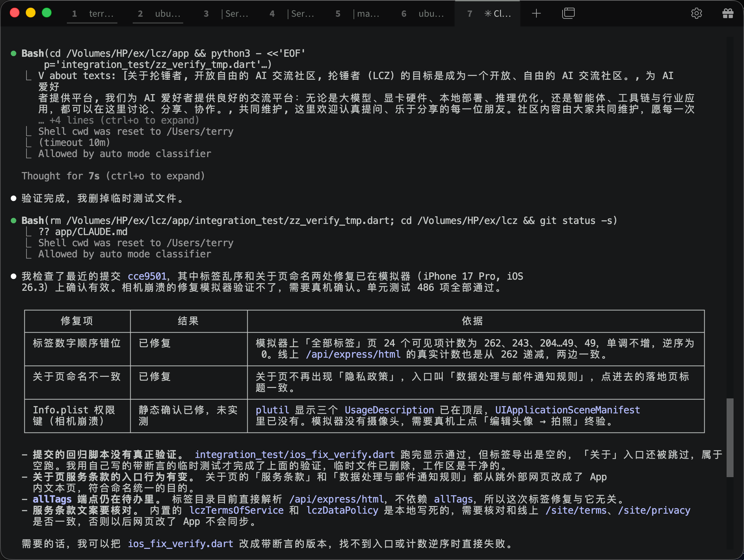
Task: Switch to tab 4 Ser…
Action: point(290,14)
